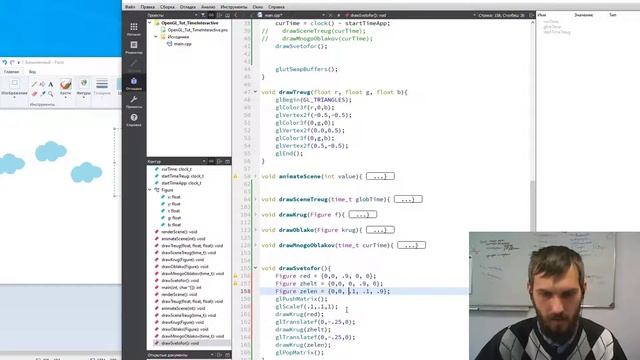
Task: Expand folded body of drawSceneTreug function
Action: pyautogui.click(x=408, y=199)
